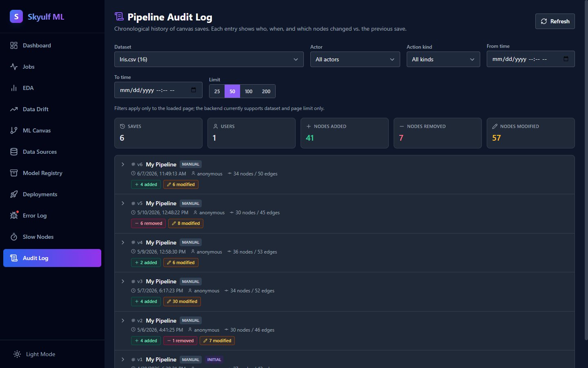Open Data Sources page
Image resolution: width=588 pixels, height=368 pixels.
pyautogui.click(x=52, y=152)
